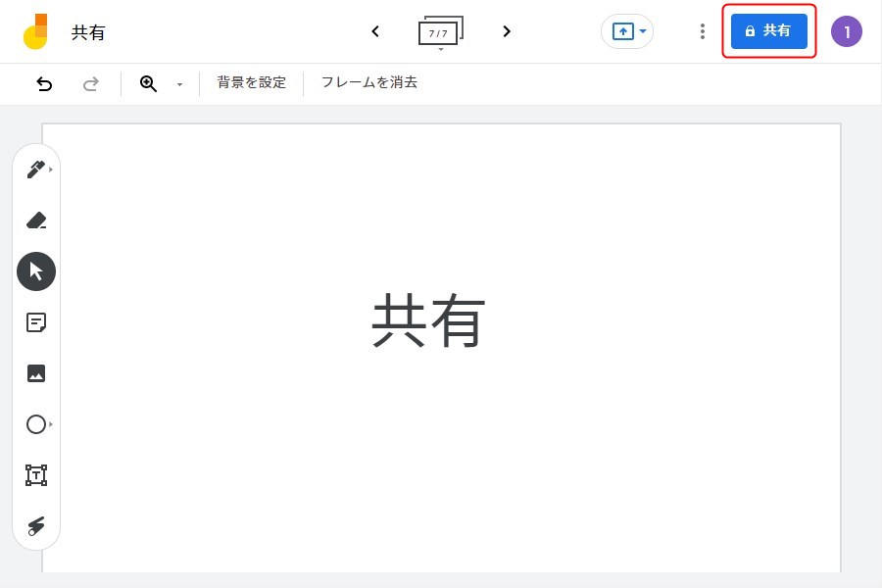This screenshot has width=882, height=588.
Task: Add a sticky note
Action: [36, 322]
